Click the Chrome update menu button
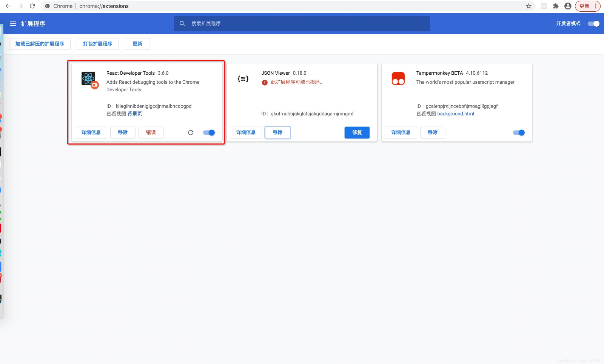Viewport: 604px width, 364px height. 588,6
